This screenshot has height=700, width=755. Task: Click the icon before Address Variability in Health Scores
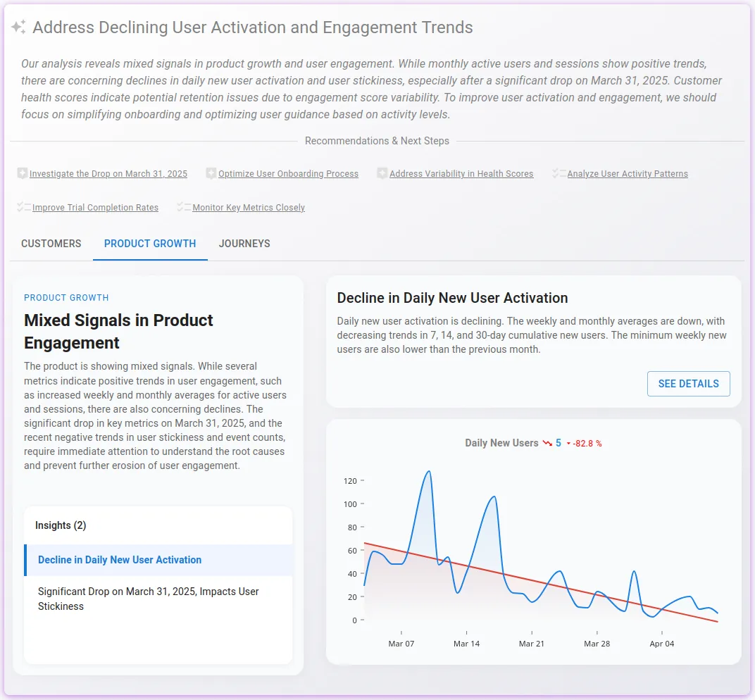click(x=382, y=173)
